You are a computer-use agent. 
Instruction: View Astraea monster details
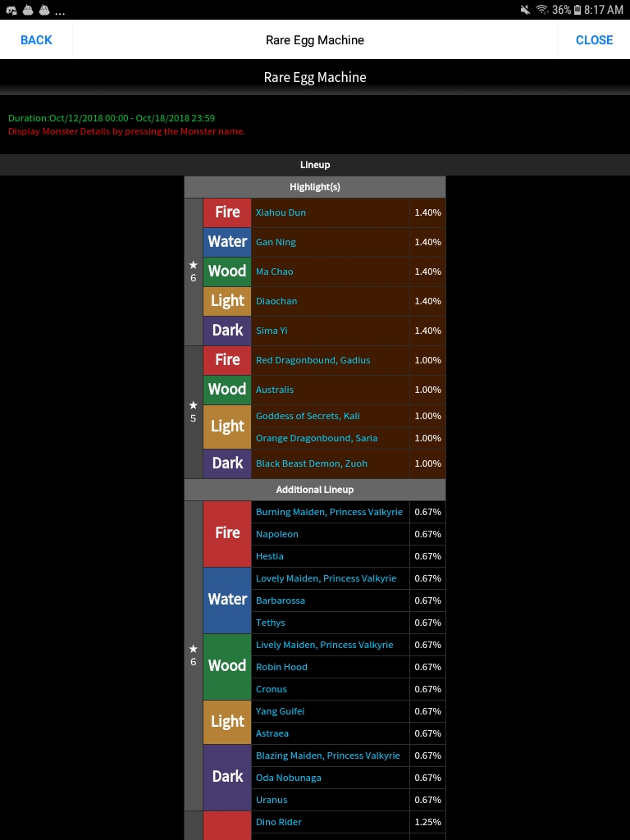pyautogui.click(x=272, y=733)
